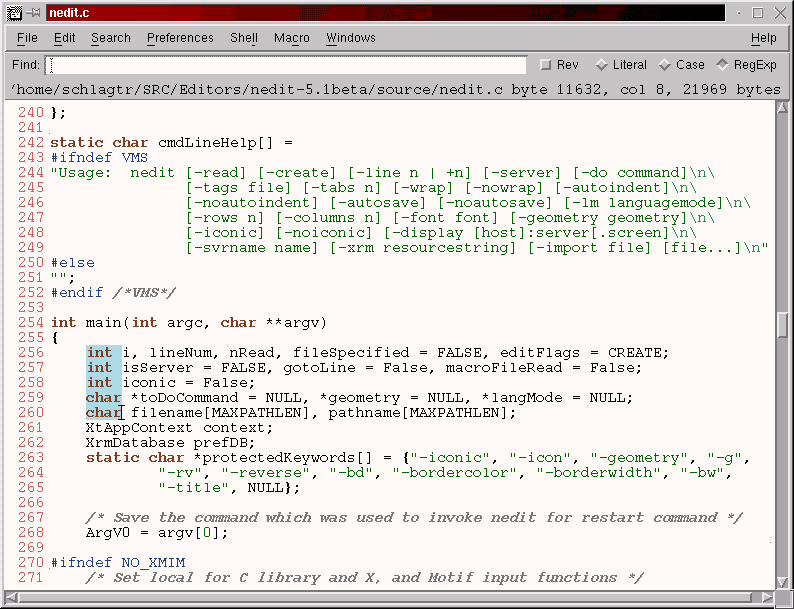
Task: Click '"Usage:' on line 244
Action: tap(81, 173)
